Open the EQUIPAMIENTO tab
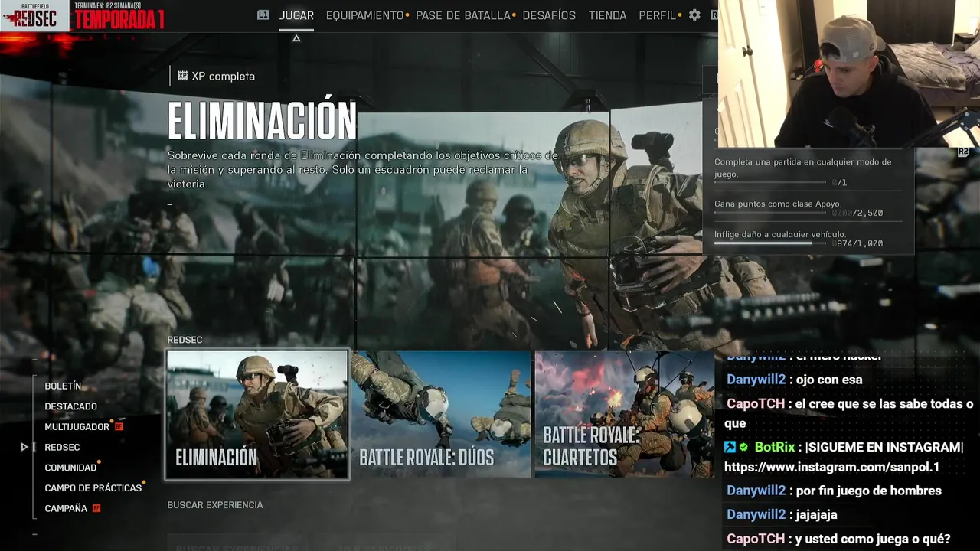The width and height of the screenshot is (980, 551). 364,15
